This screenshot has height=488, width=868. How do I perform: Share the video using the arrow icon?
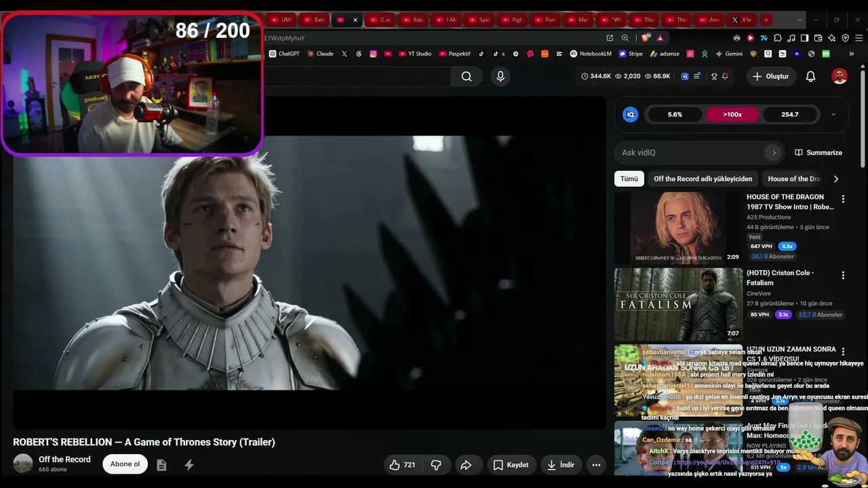click(x=466, y=465)
